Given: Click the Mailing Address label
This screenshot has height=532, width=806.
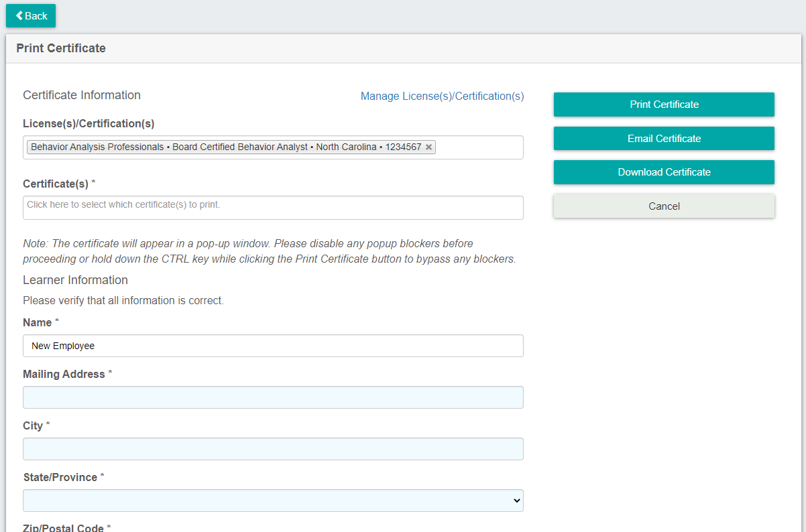Looking at the screenshot, I should (64, 375).
